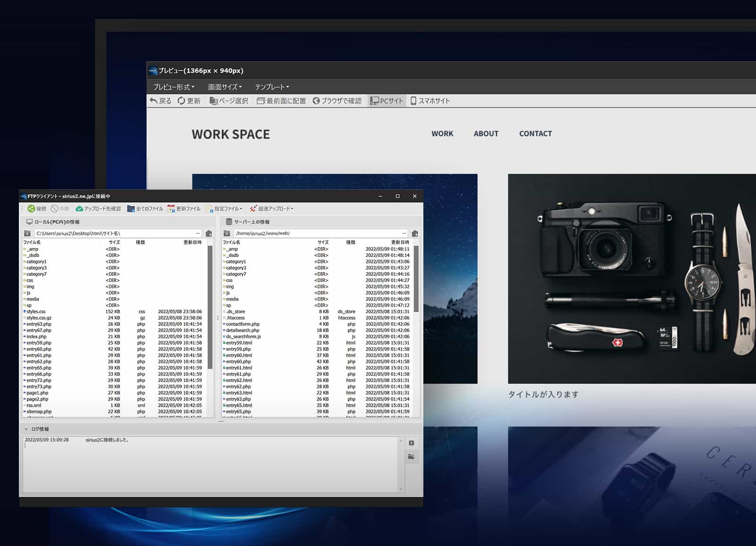
Task: Open the 画面サイズ menu
Action: pos(225,87)
